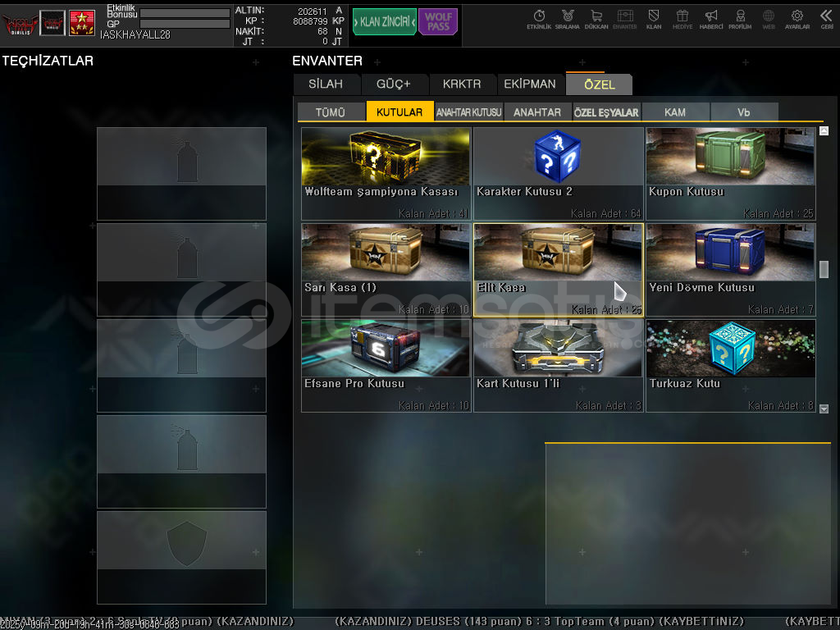
Task: Open the Dükkan shop cart icon
Action: point(596,20)
